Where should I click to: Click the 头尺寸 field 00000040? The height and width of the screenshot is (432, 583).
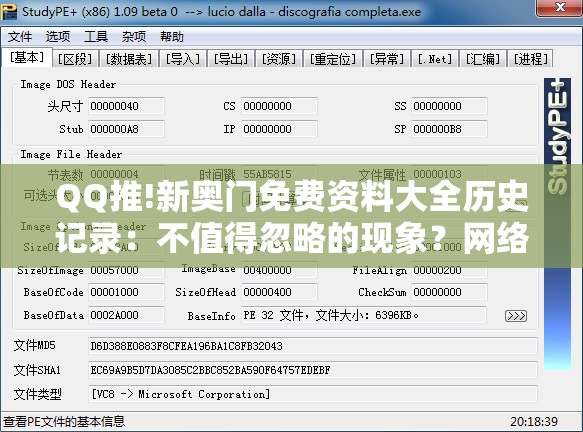(126, 106)
